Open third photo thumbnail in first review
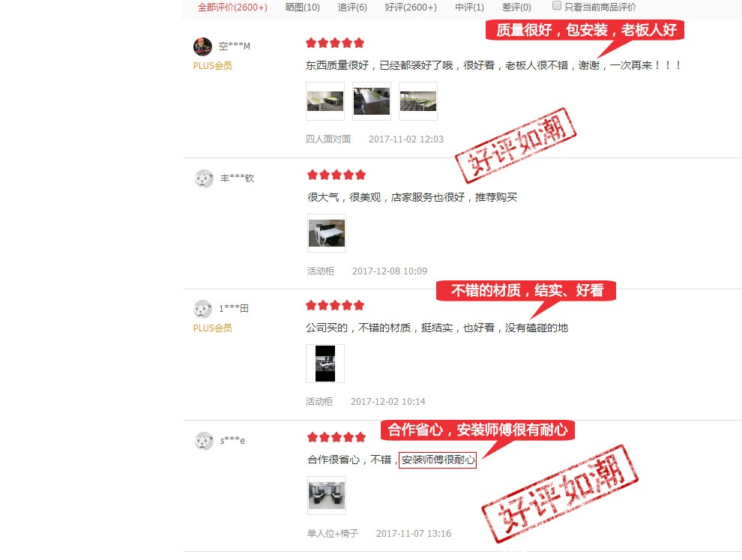The image size is (742, 560). coord(418,101)
